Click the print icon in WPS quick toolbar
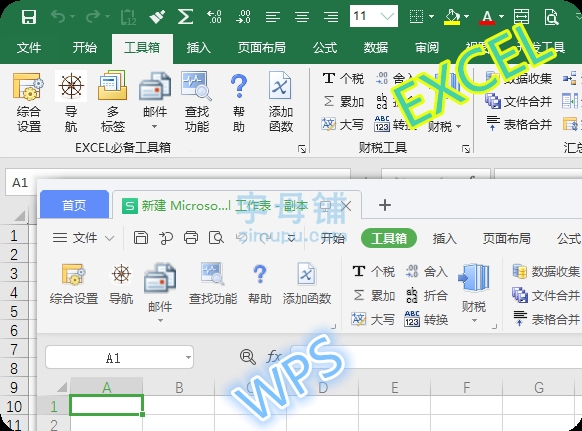582x431 pixels. (191, 238)
